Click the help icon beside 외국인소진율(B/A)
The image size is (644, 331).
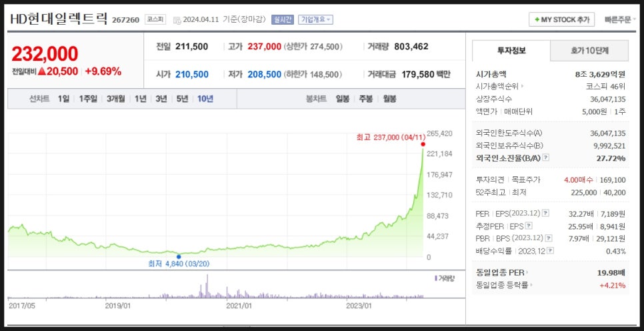[x=546, y=158]
